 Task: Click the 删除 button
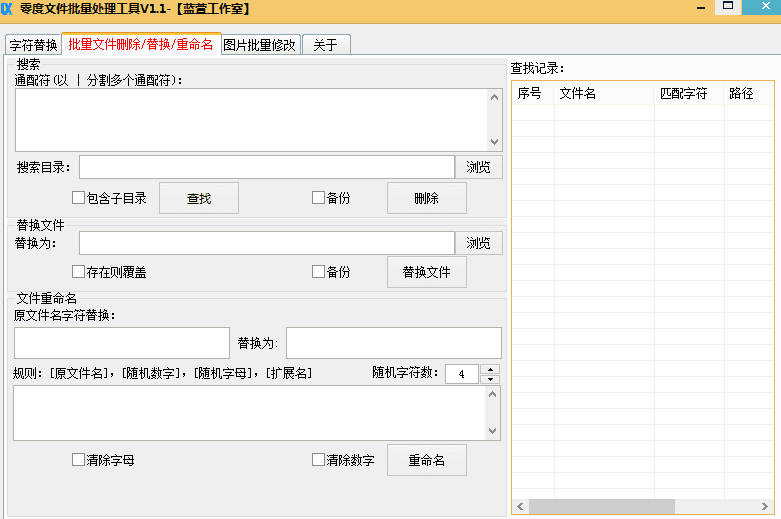tap(427, 198)
